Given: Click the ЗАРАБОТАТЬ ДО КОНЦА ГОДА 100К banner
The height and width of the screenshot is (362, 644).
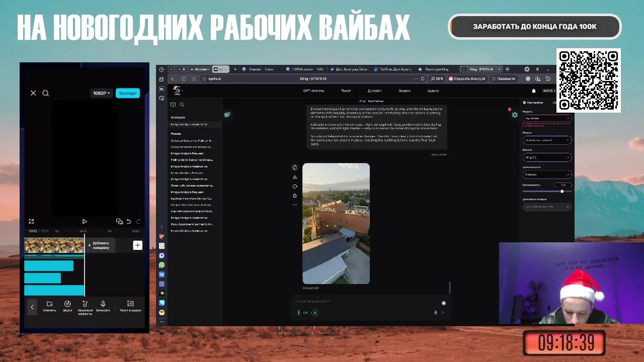Looking at the screenshot, I should 535,27.
